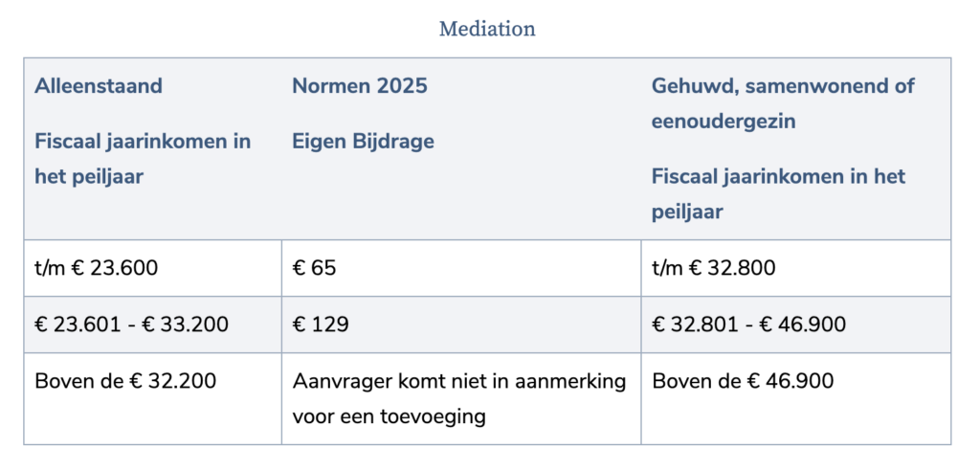Image resolution: width=980 pixels, height=471 pixels.
Task: Click the voor een toevoeging text line
Action: coord(389,416)
